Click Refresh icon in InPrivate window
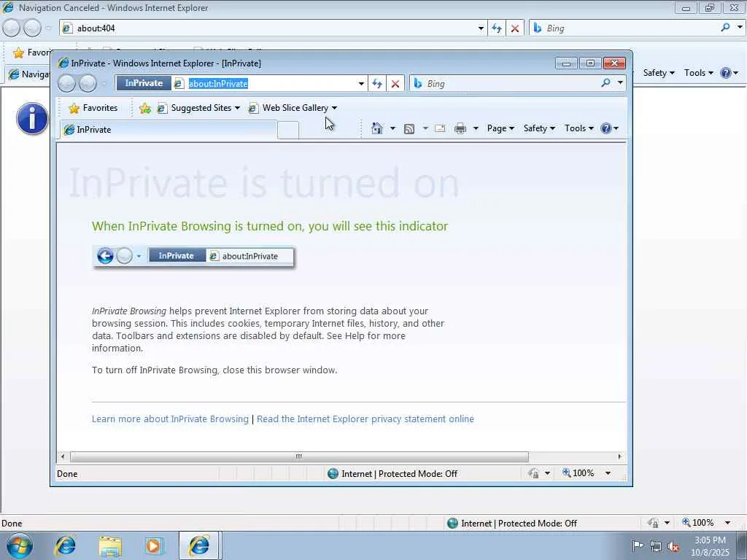Screen dimensions: 747x560 click(x=377, y=84)
